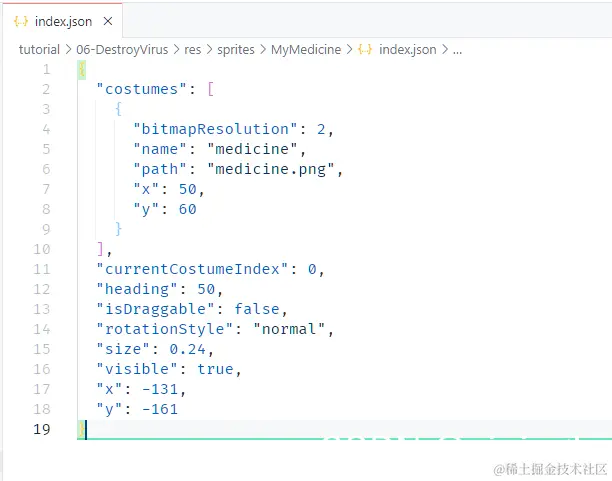Click the JSON icon in the breadcrumb
This screenshot has height=481, width=612.
[365, 50]
